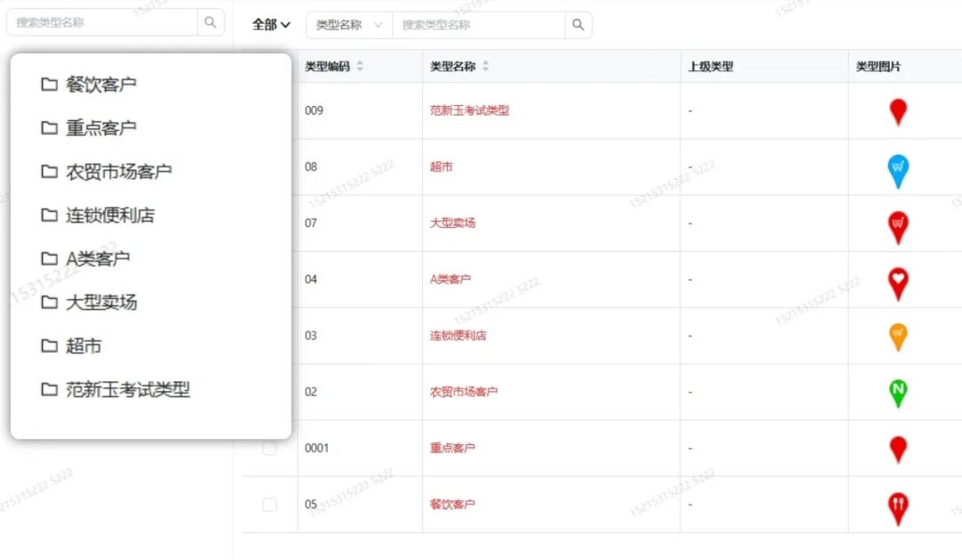Open the 超市 link in table
The height and width of the screenshot is (560, 962).
click(441, 166)
